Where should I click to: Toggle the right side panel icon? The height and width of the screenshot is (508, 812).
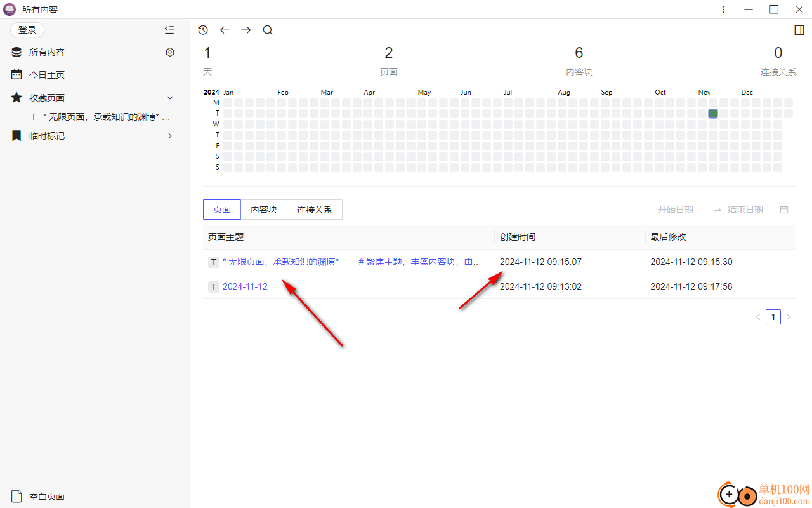[799, 30]
